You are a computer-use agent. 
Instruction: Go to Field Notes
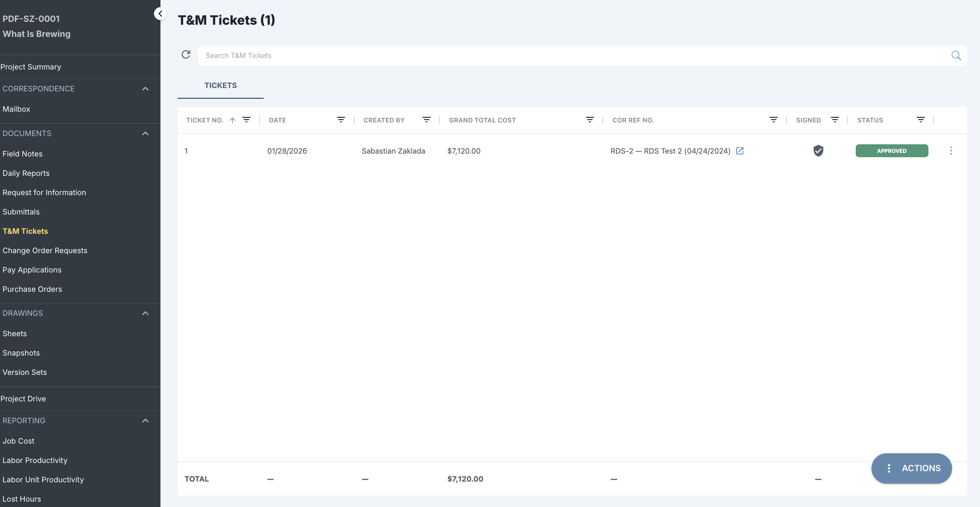point(23,154)
